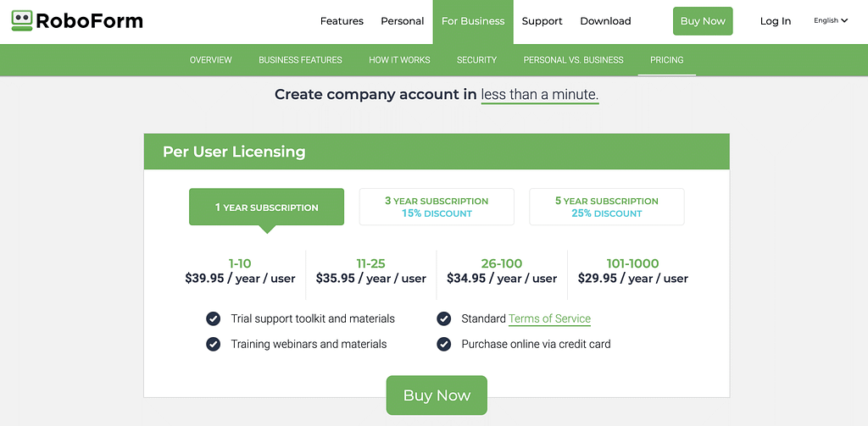Open the Personal vs. Business tab
Image resolution: width=868 pixels, height=426 pixels.
573,60
